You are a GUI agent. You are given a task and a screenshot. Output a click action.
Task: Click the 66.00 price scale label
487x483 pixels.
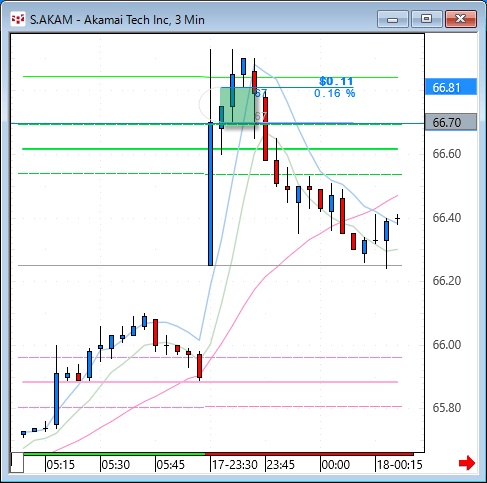point(447,344)
